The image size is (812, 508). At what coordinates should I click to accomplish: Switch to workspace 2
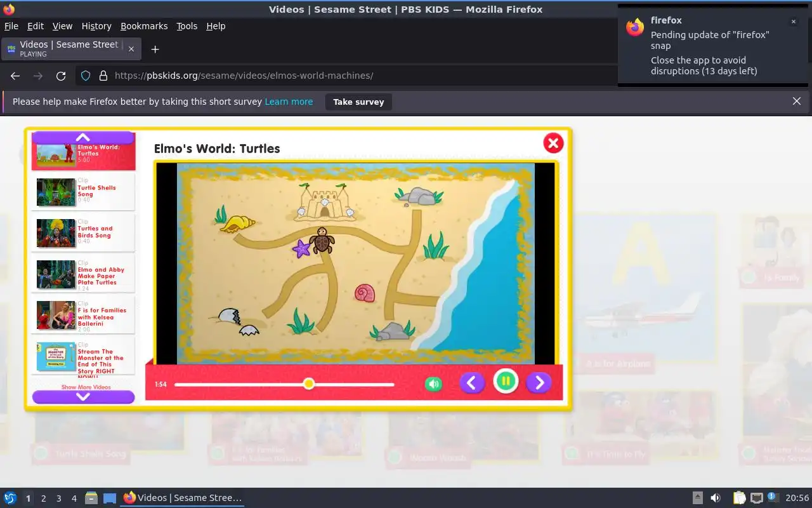(x=43, y=498)
